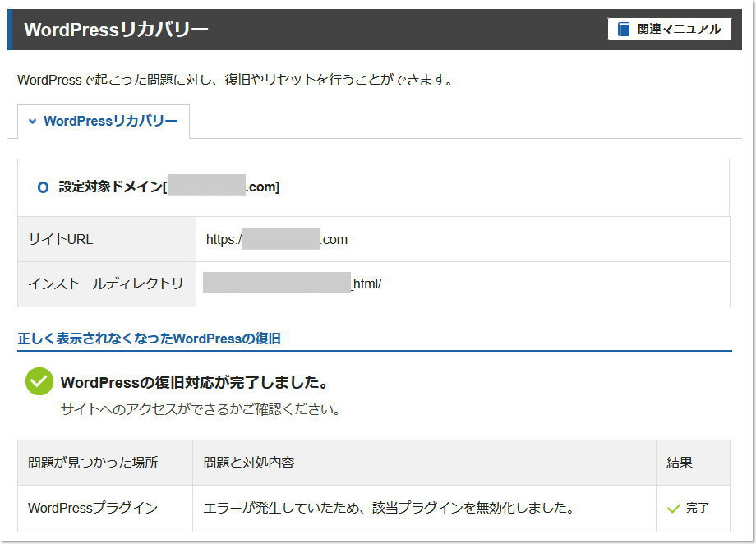Click the install directory path ending in _html/
The height and width of the screenshot is (544, 756).
click(x=293, y=284)
